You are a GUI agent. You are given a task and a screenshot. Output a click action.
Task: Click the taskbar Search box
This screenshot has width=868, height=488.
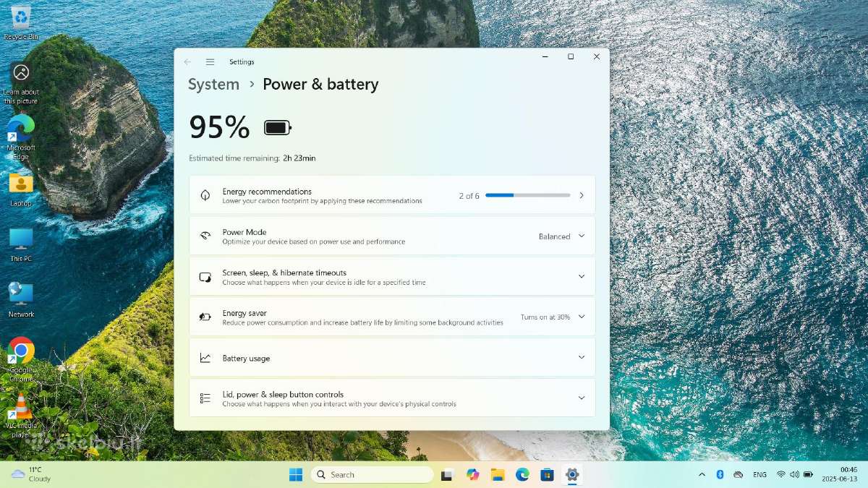(372, 474)
